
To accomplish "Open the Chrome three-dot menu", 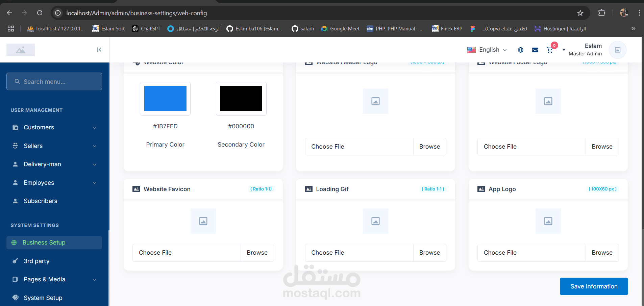I will pos(639,13).
